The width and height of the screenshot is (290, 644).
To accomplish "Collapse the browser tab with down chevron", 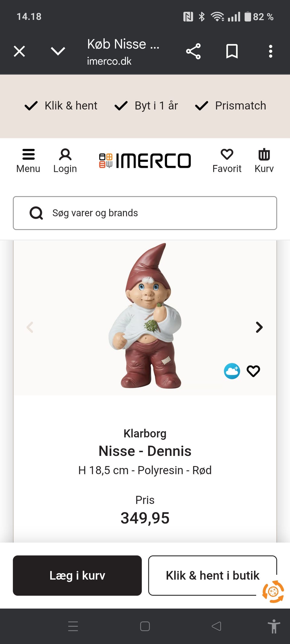I will (x=58, y=51).
